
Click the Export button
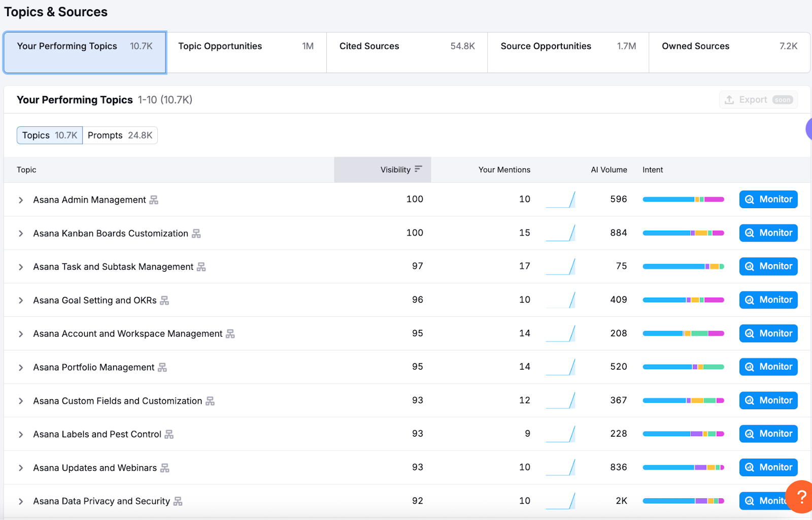click(758, 100)
